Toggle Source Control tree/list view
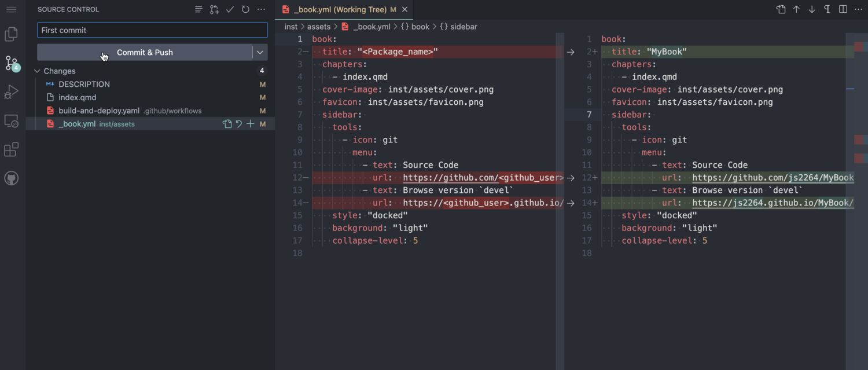Viewport: 868px width, 370px height. (x=198, y=9)
